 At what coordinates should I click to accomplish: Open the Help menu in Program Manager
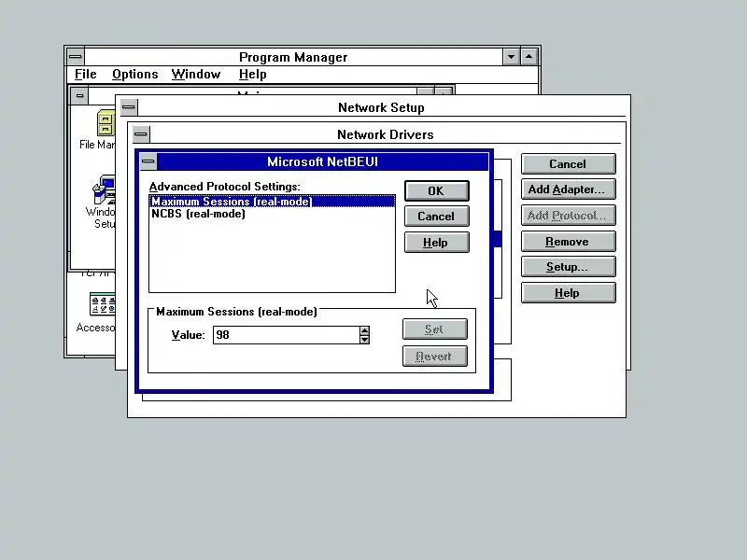click(252, 75)
